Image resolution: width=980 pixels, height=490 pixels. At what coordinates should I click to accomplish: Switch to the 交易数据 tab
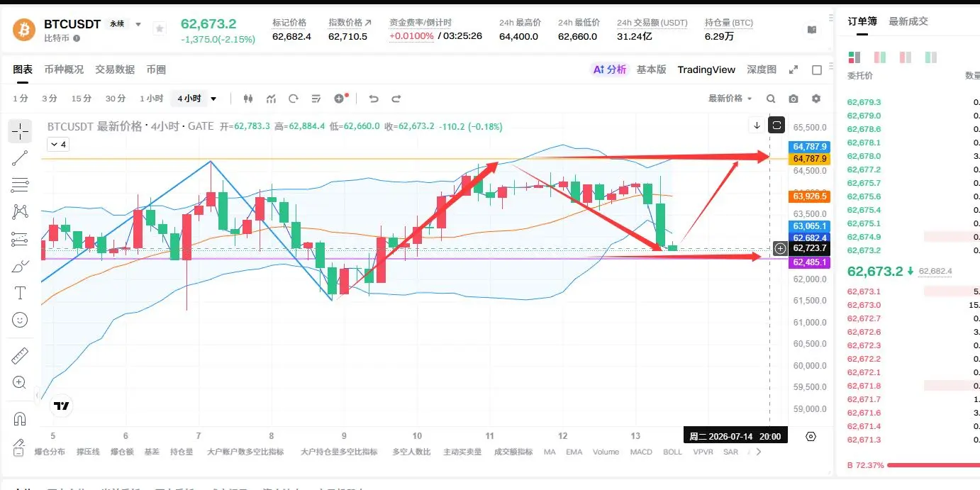pyautogui.click(x=115, y=69)
